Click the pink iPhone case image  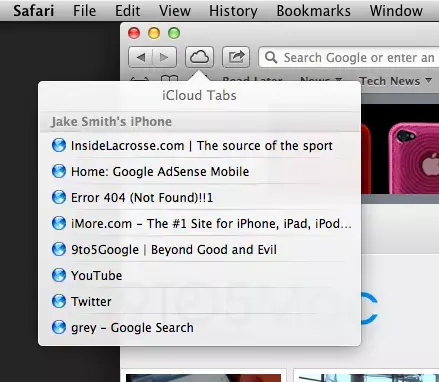pos(414,158)
